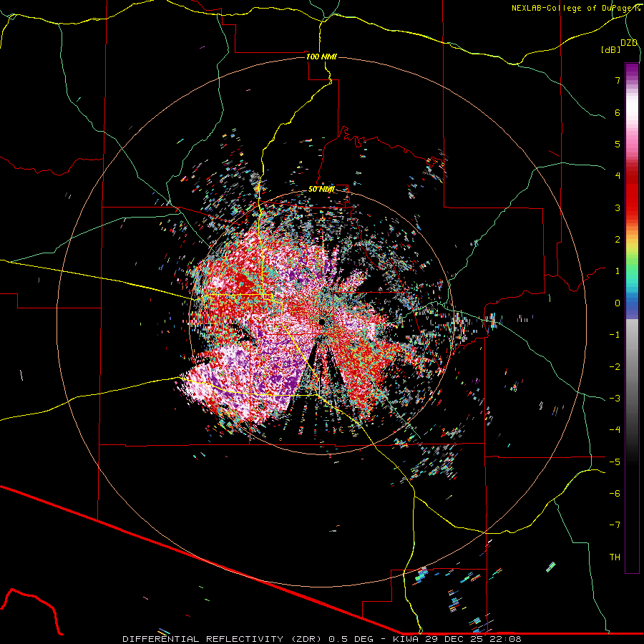Click the 0 value on the scale
Screen dimensions: 644x644
coord(618,303)
